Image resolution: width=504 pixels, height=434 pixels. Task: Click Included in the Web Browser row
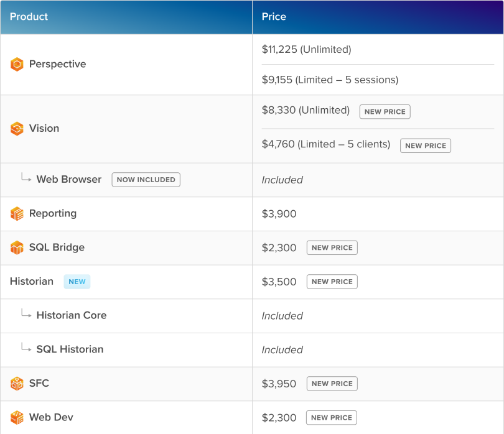[x=282, y=180]
